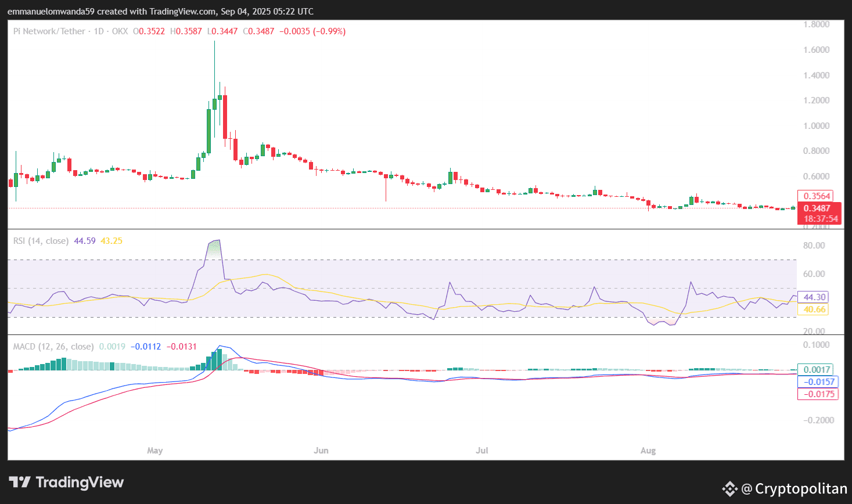Click the high value H0.3587
852x504 pixels.
point(186,31)
